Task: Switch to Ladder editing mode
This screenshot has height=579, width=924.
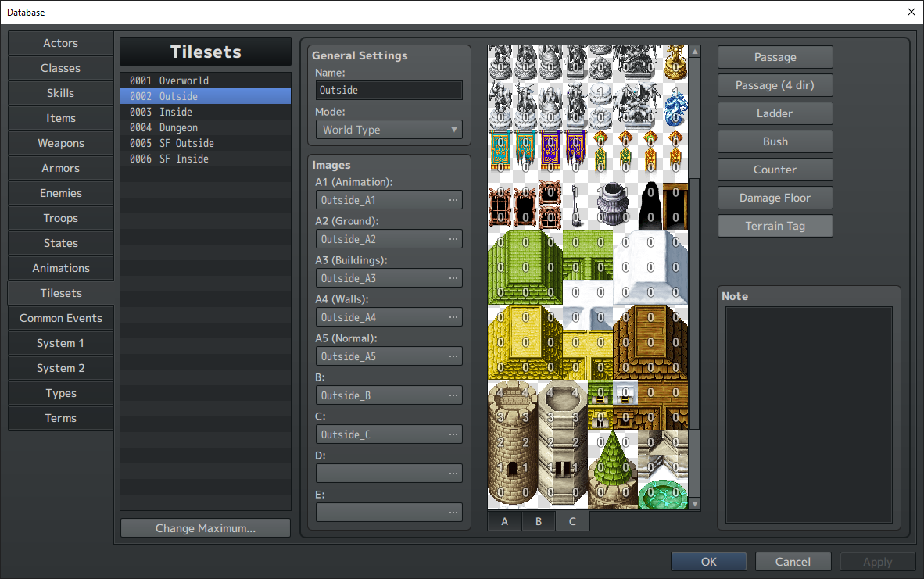Action: 775,113
